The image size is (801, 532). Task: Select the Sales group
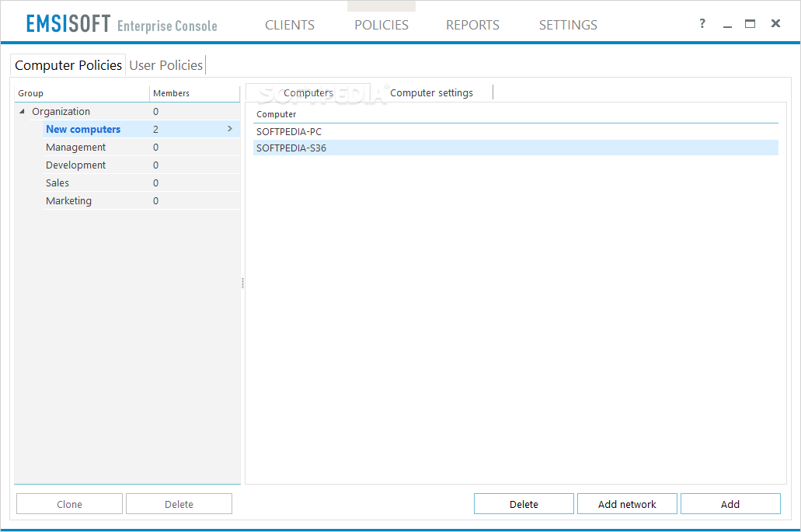[x=57, y=183]
